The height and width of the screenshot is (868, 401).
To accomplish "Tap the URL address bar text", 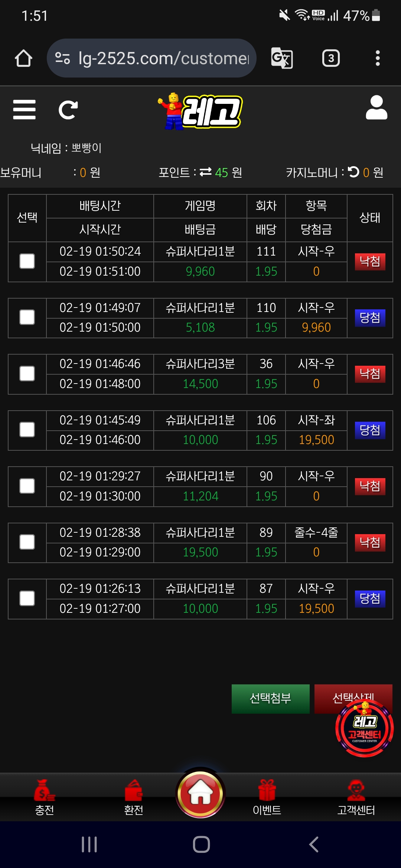I will point(163,58).
